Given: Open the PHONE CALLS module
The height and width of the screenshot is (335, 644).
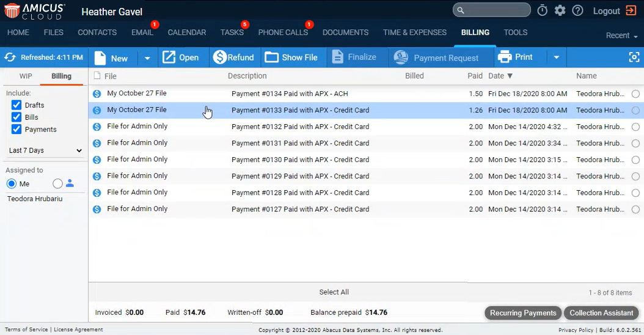Looking at the screenshot, I should click(283, 32).
